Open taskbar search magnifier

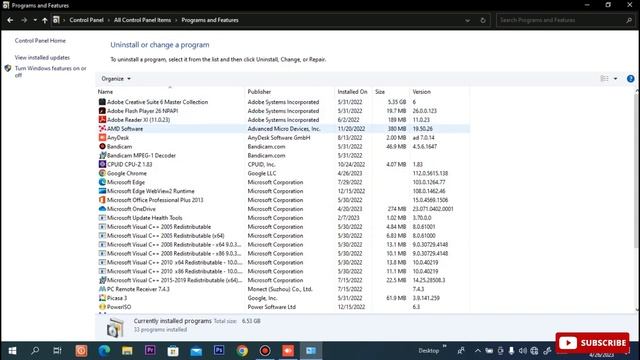(x=35, y=351)
